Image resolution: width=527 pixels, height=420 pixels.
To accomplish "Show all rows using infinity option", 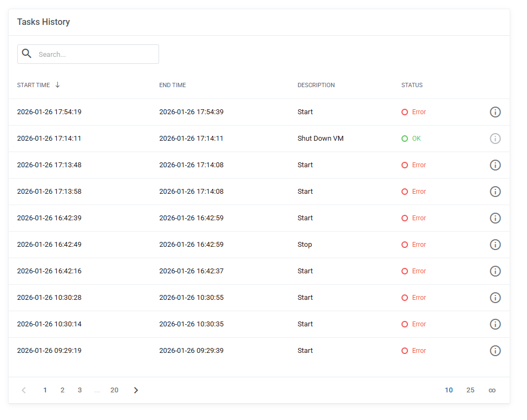I will coord(492,390).
